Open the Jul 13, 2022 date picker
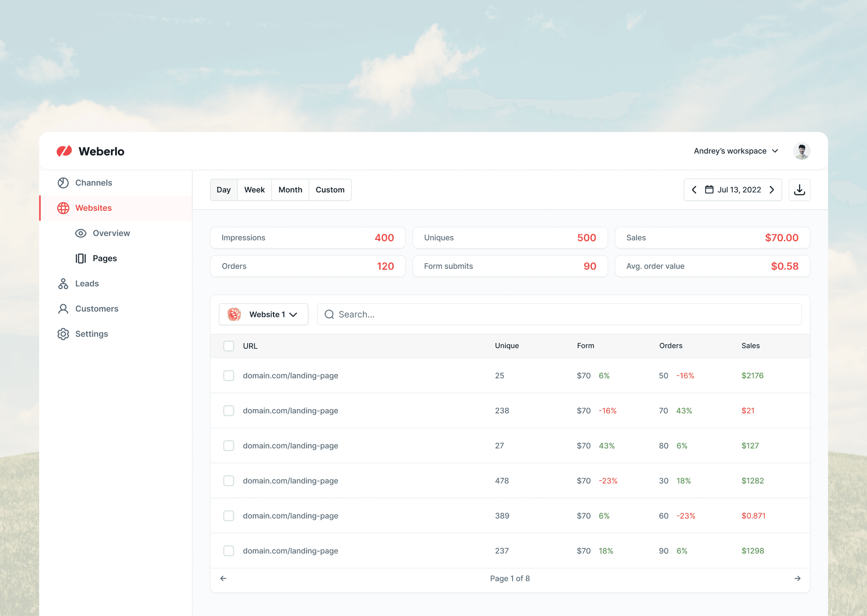Viewport: 867px width, 616px height. (x=733, y=190)
